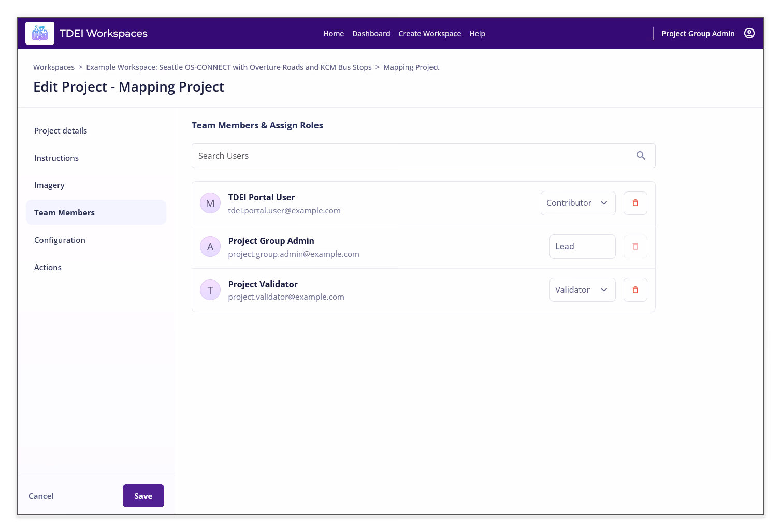Focus the Search Users input field
This screenshot has width=781, height=532.
pos(424,156)
